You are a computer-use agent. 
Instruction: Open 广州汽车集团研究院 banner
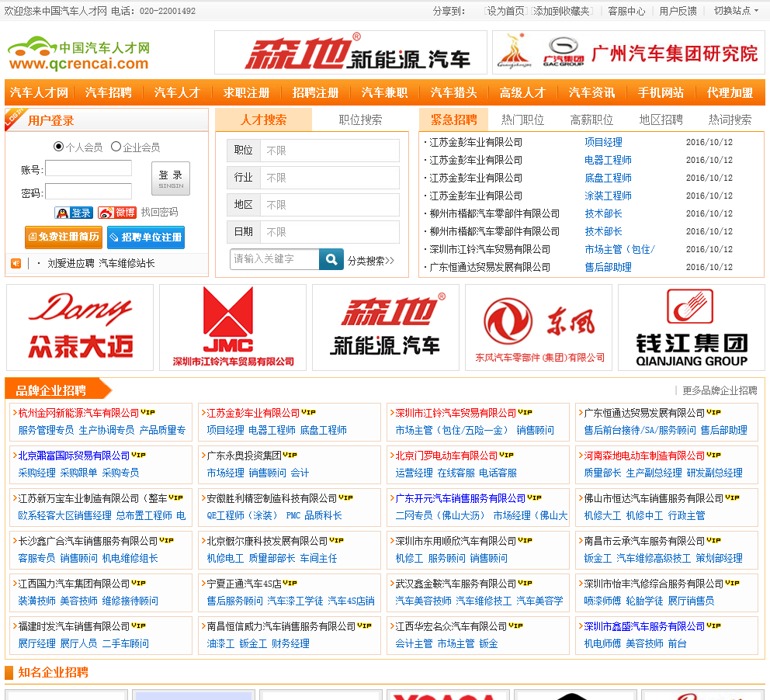pos(629,53)
